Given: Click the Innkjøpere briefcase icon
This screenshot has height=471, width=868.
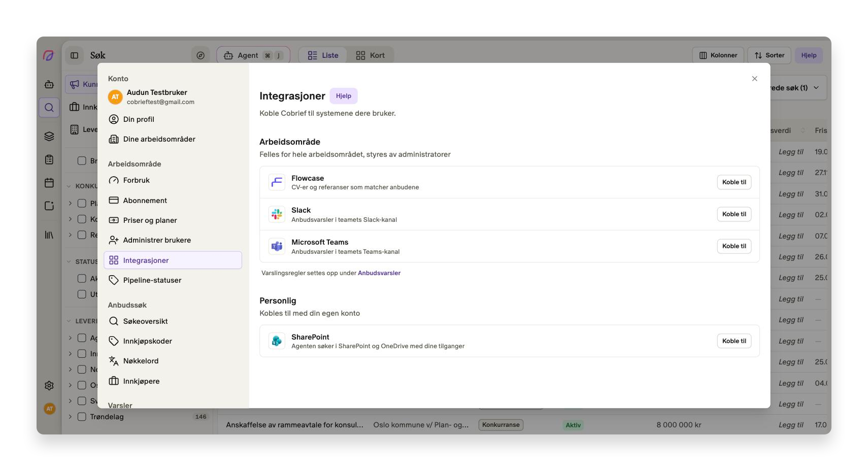Looking at the screenshot, I should [x=114, y=381].
